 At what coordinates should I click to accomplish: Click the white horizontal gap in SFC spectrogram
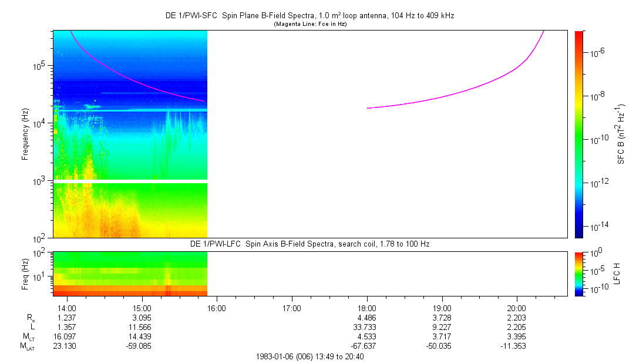click(130, 181)
